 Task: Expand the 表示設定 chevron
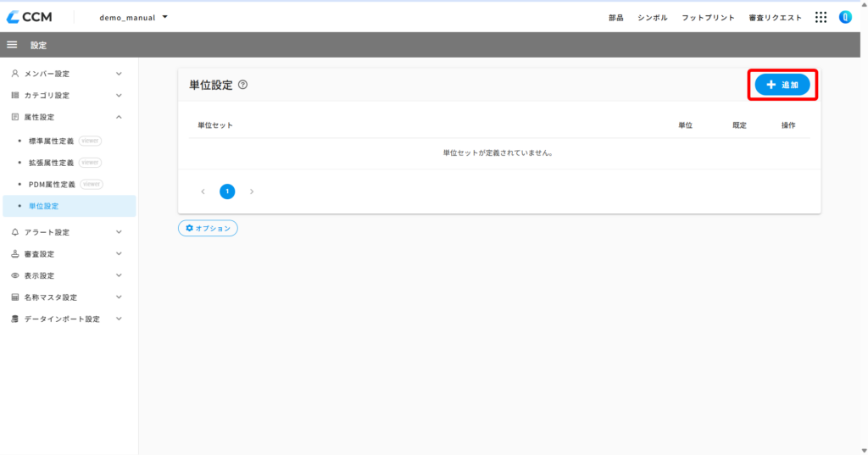[119, 275]
